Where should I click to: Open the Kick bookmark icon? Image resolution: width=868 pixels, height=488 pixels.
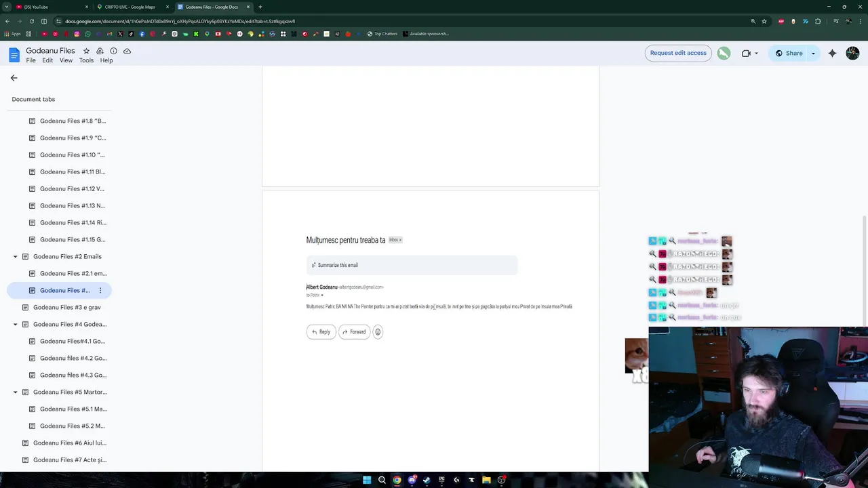[x=196, y=34]
